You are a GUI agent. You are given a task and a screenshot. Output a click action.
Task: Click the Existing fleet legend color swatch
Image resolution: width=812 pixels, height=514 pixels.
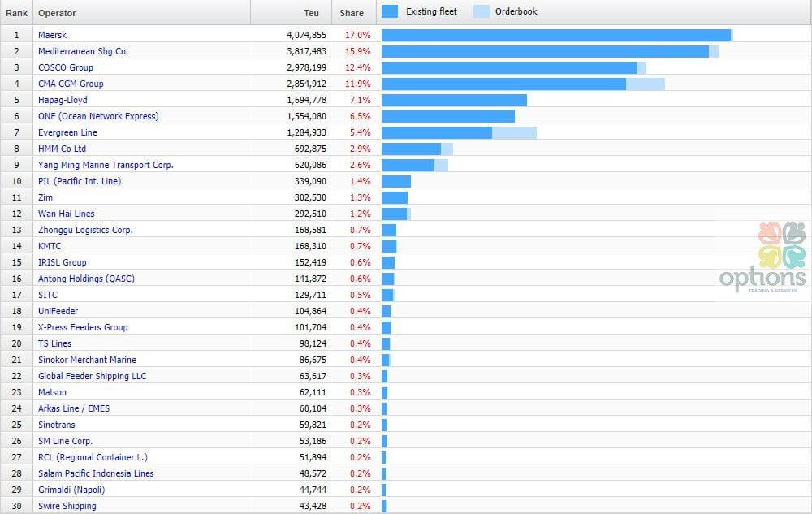(390, 11)
